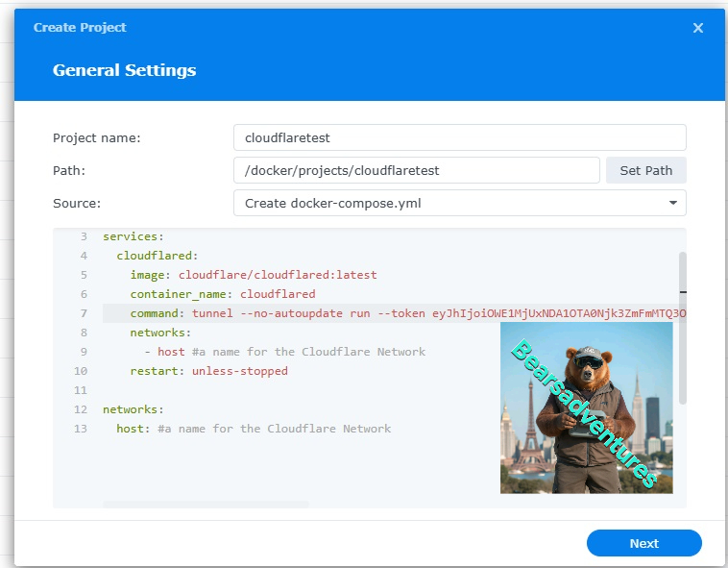The width and height of the screenshot is (728, 568).
Task: Click the '- host' entry on line 9
Action: 164,352
